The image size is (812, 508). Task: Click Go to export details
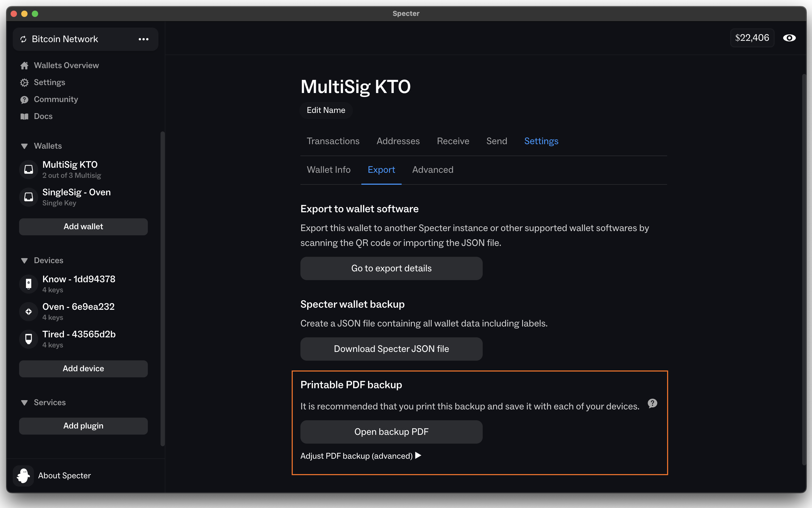point(391,268)
